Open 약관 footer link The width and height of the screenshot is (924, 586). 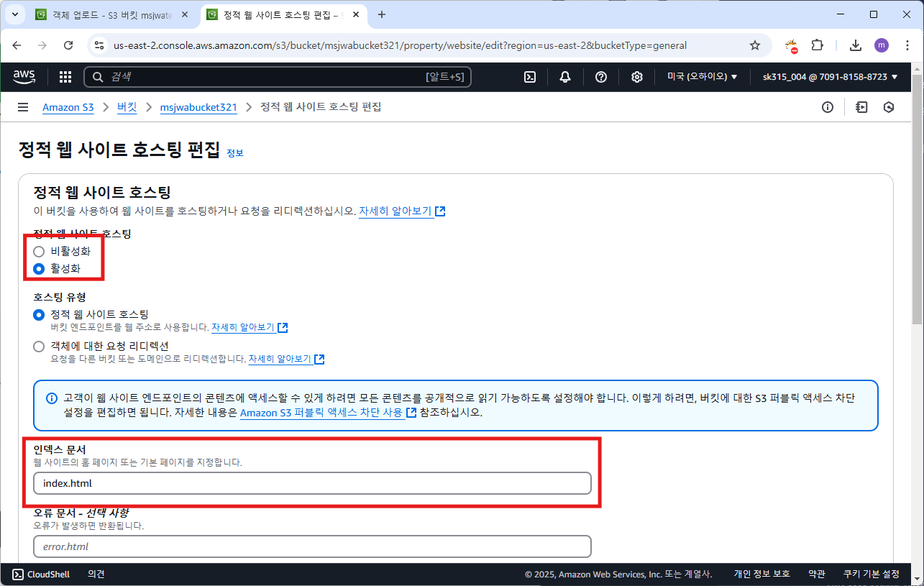point(816,574)
